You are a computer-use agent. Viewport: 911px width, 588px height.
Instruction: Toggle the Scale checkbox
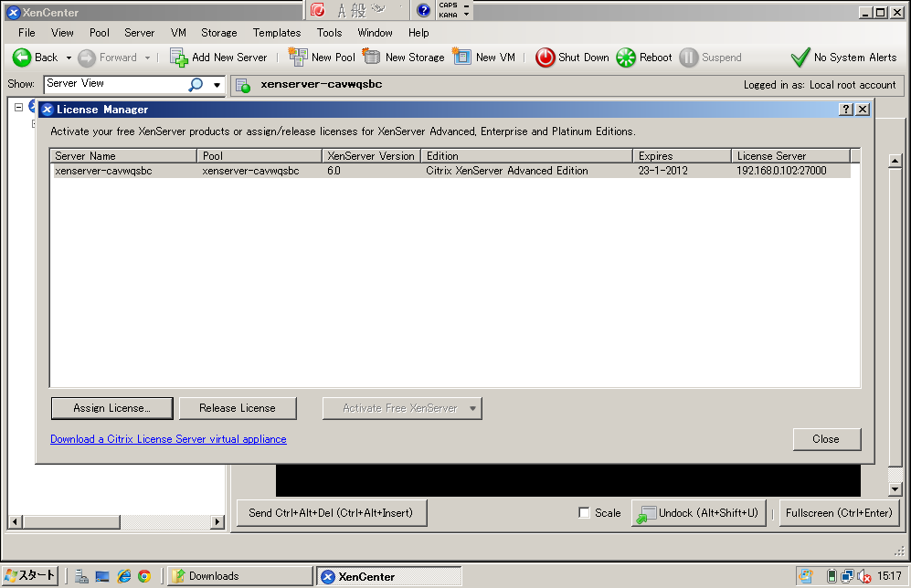[x=585, y=513]
